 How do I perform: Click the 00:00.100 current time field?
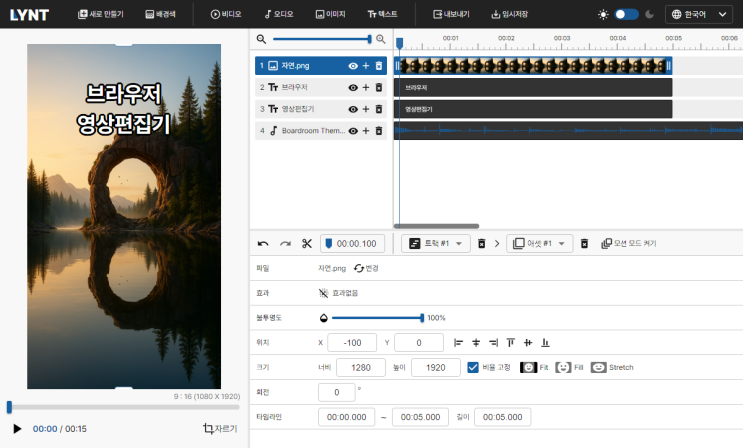[x=353, y=244]
